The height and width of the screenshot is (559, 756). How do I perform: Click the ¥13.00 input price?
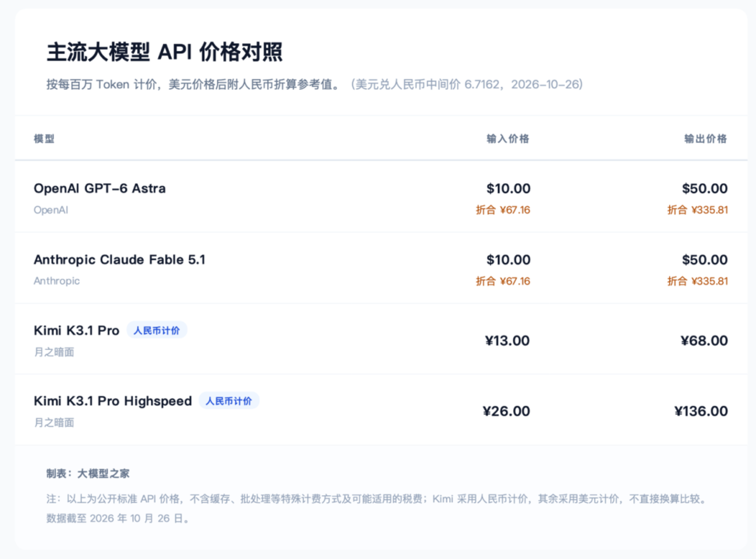pos(507,341)
